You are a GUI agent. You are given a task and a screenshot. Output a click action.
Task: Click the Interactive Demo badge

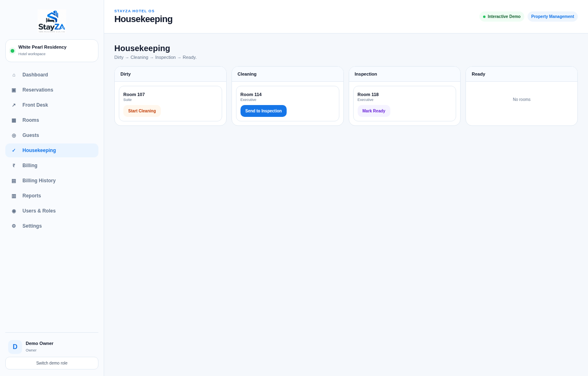[x=501, y=17]
